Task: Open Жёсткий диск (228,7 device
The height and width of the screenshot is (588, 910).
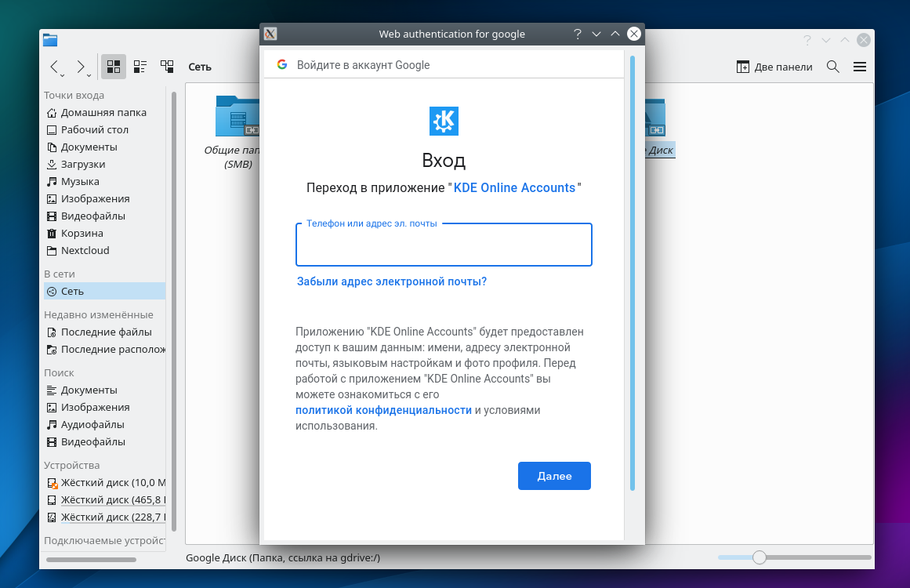Action: 104,517
